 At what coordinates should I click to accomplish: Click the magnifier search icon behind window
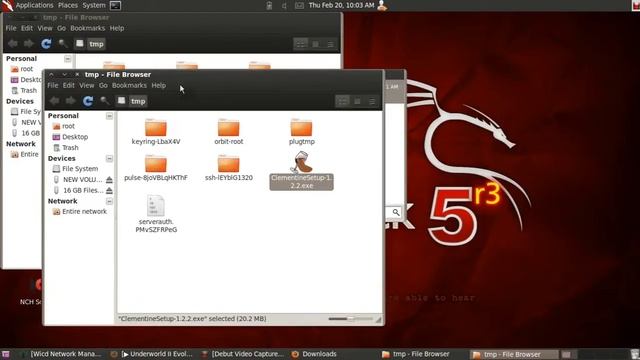coord(396,212)
